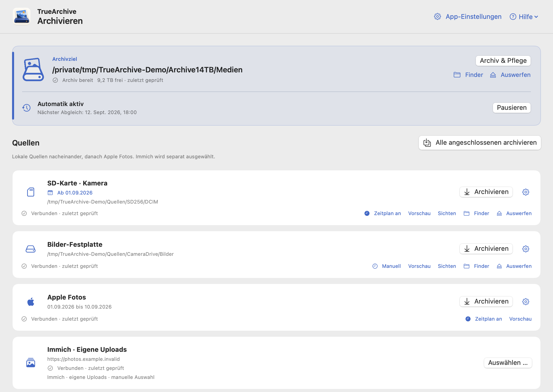Image resolution: width=553 pixels, height=392 pixels.
Task: Open the Apple Fotos source settings gear
Action: [x=526, y=302]
